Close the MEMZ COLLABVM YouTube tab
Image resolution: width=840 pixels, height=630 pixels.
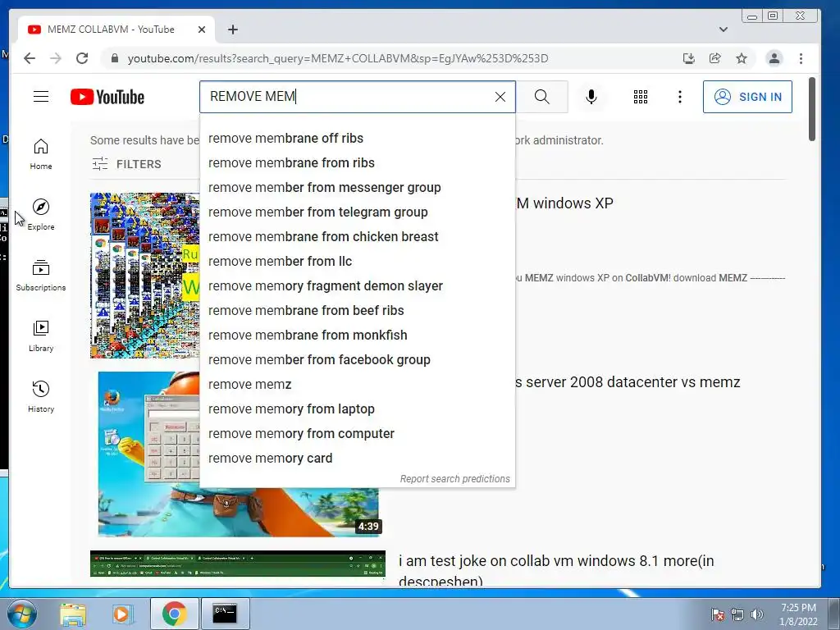pyautogui.click(x=202, y=30)
